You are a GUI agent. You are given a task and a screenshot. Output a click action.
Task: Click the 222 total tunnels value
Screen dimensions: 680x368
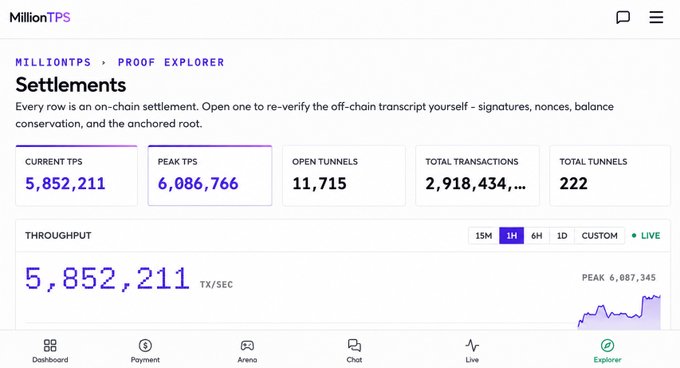[x=573, y=184]
